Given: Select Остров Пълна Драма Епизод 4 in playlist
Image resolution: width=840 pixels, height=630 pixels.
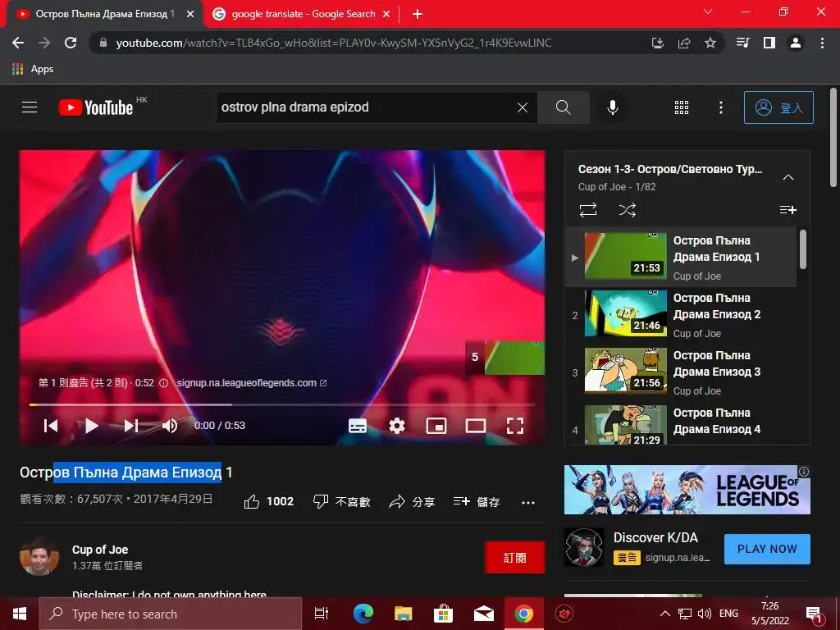Looking at the screenshot, I should (x=682, y=424).
